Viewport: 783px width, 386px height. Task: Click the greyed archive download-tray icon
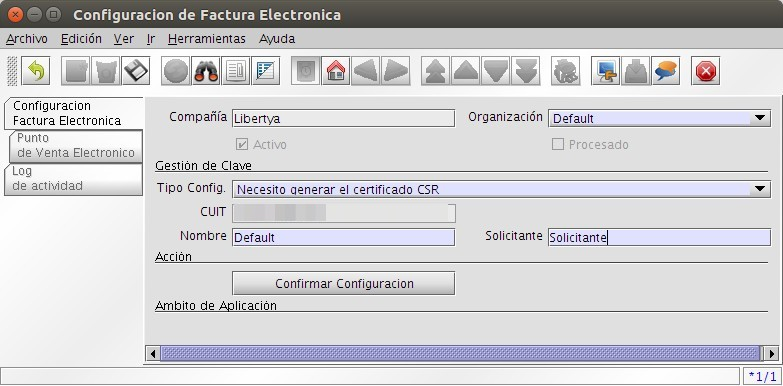coord(636,71)
